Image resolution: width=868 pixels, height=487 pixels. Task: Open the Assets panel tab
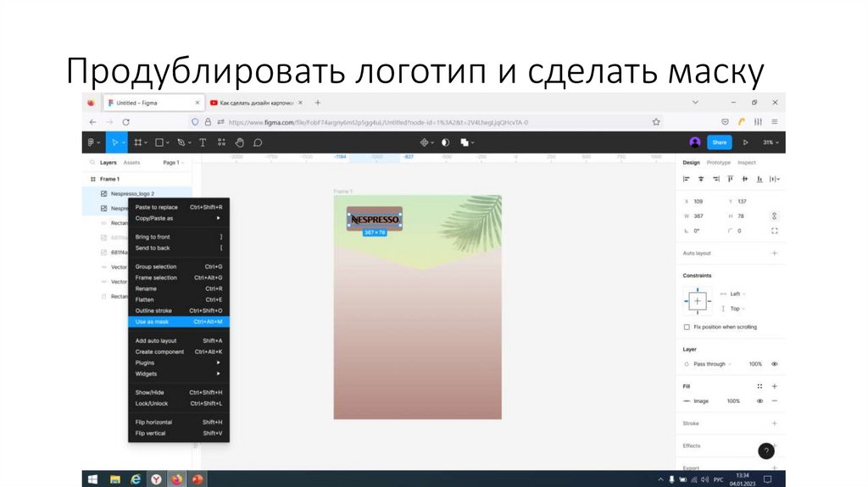131,162
